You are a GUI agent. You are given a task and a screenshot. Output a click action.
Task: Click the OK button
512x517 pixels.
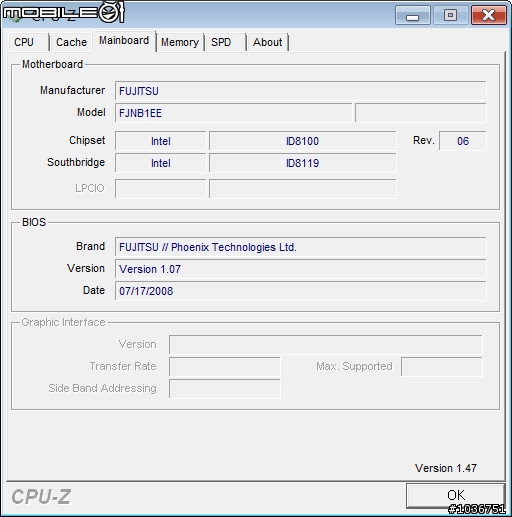click(x=455, y=495)
